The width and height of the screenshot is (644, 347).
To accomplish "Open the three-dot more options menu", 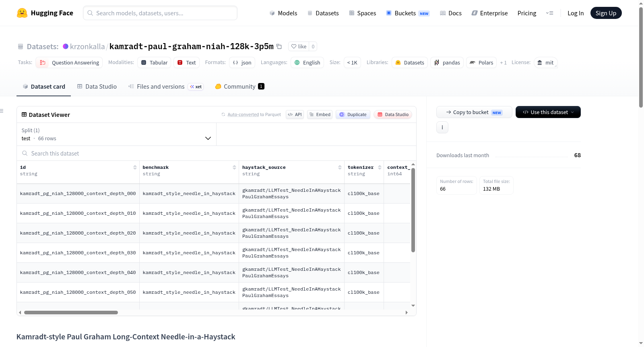I will (x=442, y=127).
